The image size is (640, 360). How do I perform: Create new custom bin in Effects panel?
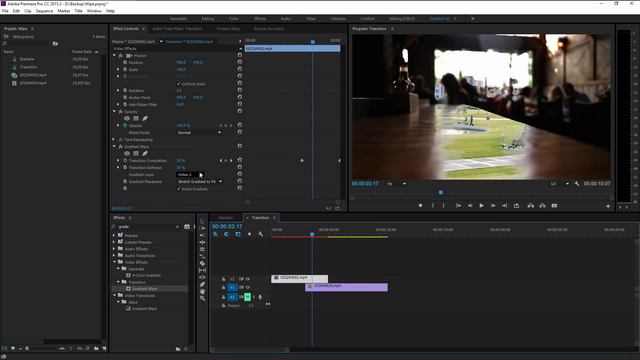pos(178,349)
